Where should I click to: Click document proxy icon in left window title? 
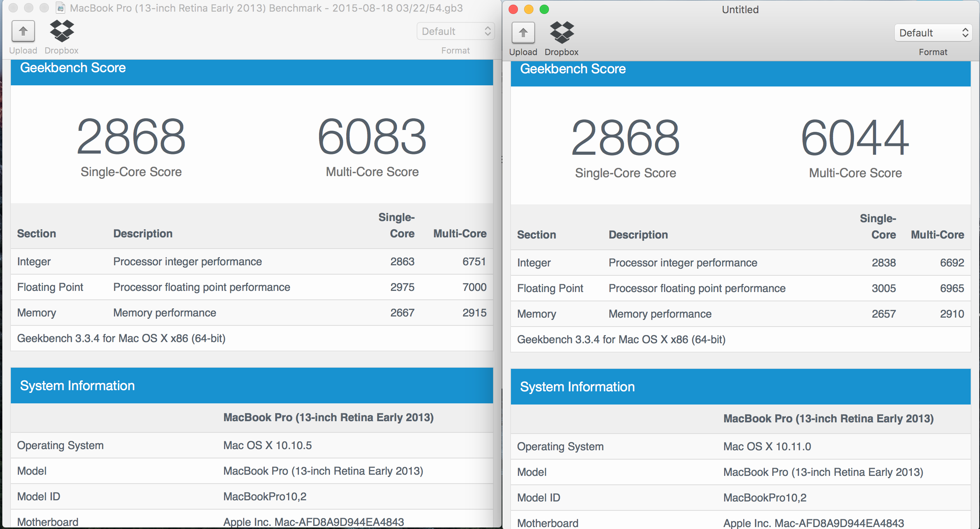60,8
